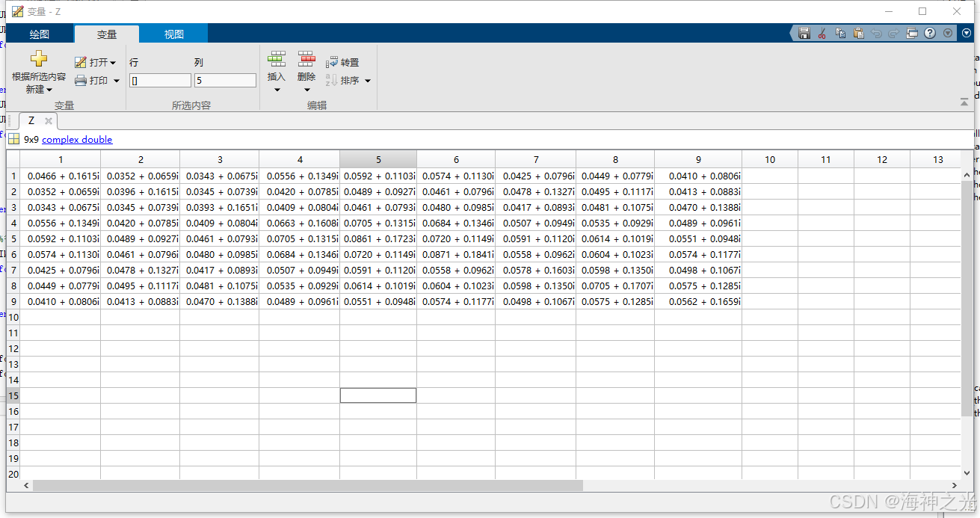Select column header 9
Image resolution: width=980 pixels, height=518 pixels.
[x=698, y=159]
